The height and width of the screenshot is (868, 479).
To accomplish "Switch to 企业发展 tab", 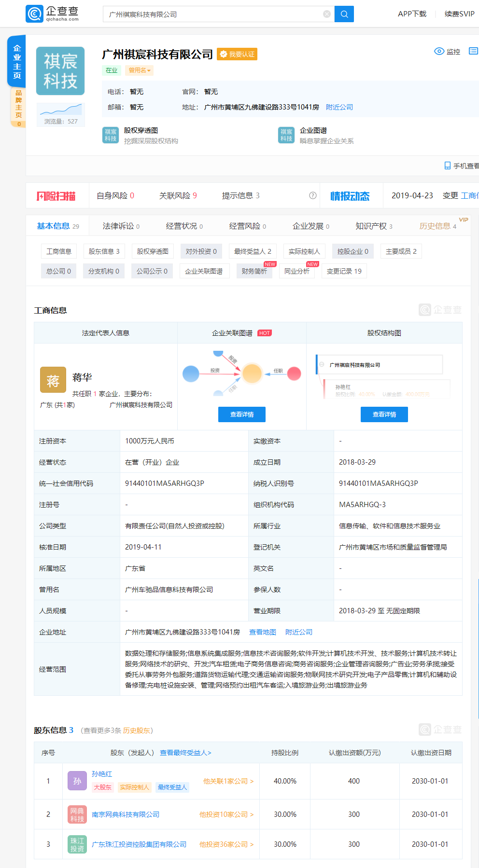I will tap(311, 226).
